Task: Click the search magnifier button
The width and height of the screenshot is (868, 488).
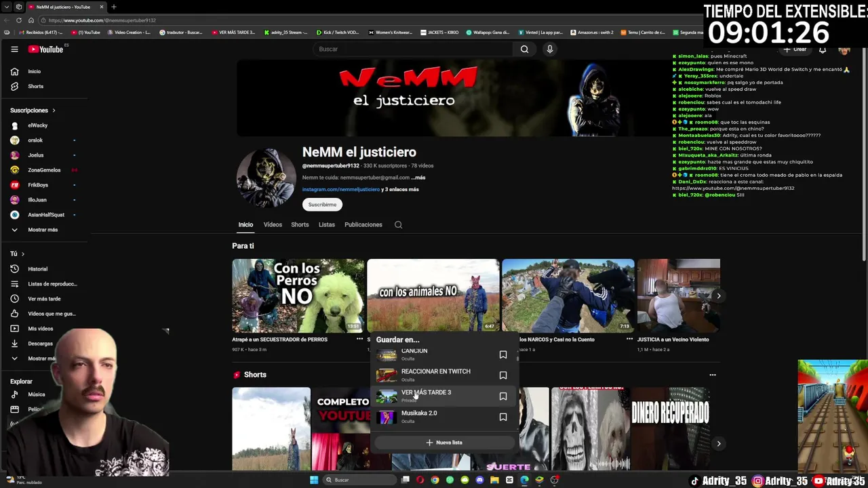Action: (x=524, y=49)
